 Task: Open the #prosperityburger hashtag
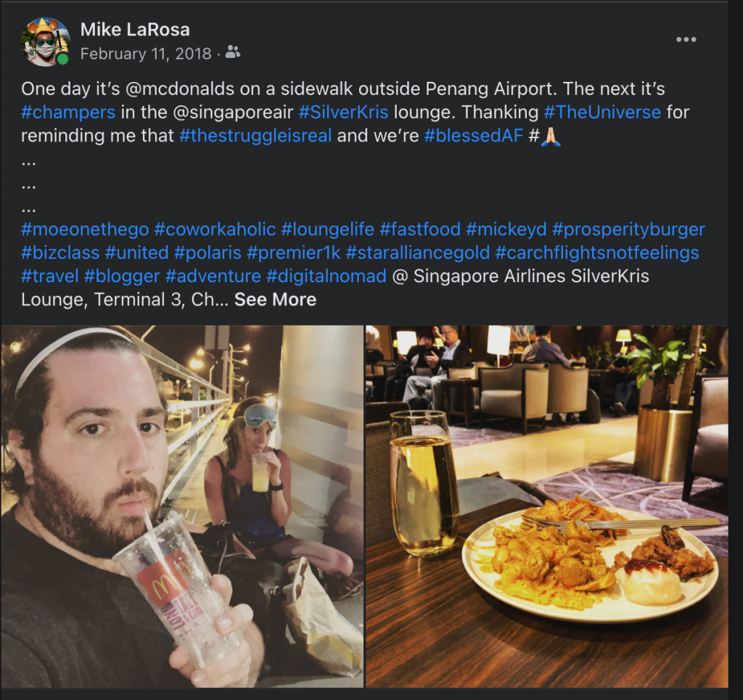pos(628,229)
